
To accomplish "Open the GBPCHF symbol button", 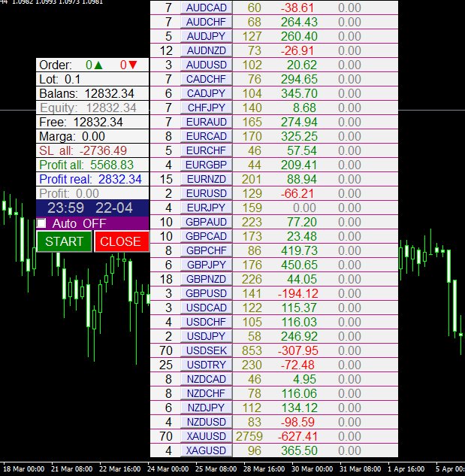I will click(207, 250).
